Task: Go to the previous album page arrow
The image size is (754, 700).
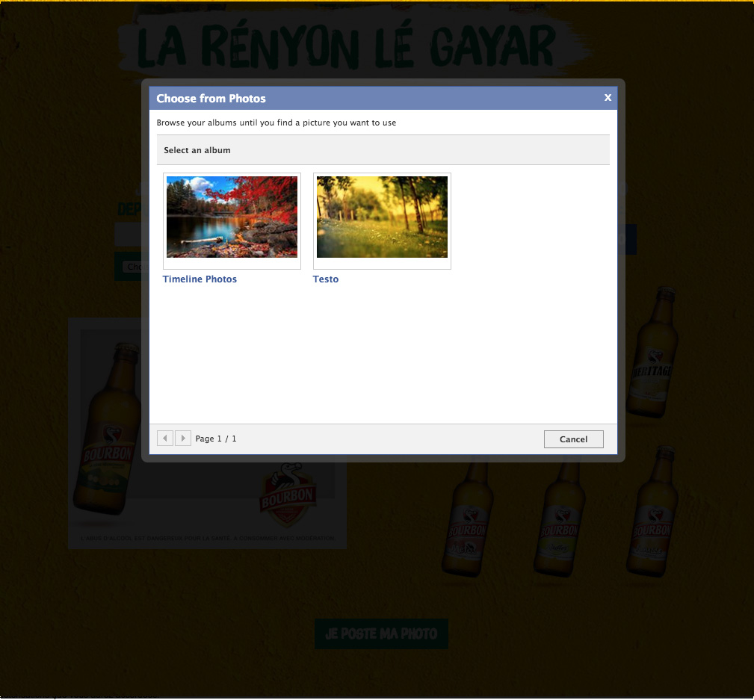Action: (x=165, y=439)
